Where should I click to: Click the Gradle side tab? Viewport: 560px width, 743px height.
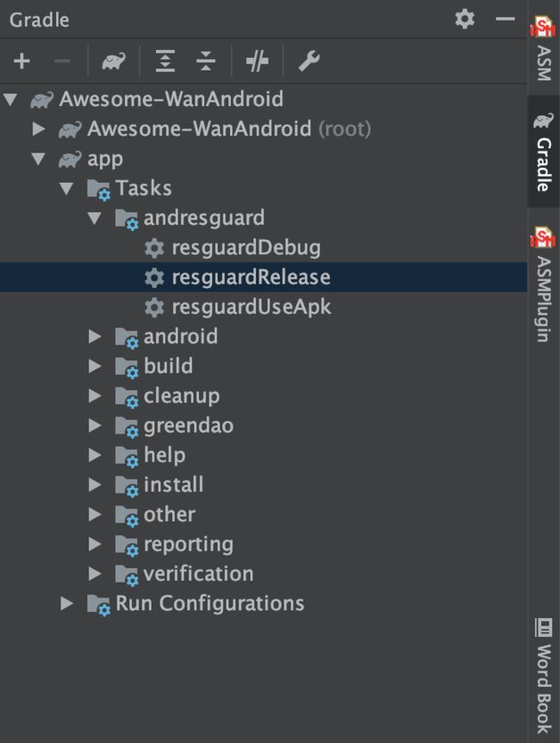(x=544, y=152)
